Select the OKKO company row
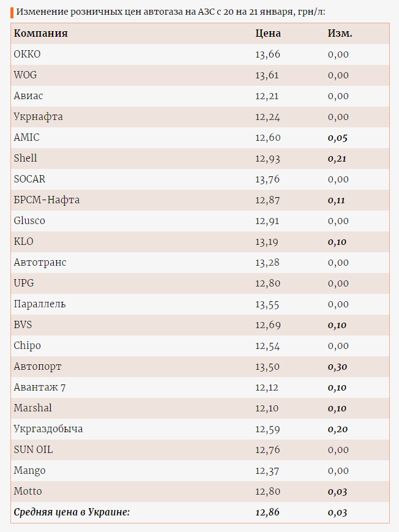 click(200, 54)
